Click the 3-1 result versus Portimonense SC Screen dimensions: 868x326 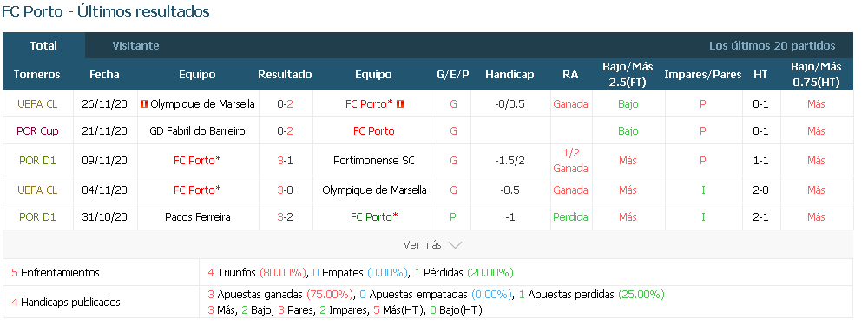point(285,161)
